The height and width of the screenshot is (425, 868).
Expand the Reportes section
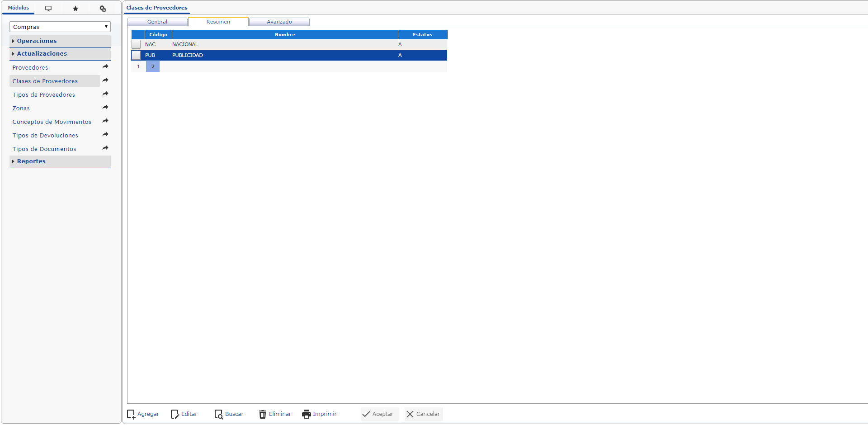click(60, 161)
